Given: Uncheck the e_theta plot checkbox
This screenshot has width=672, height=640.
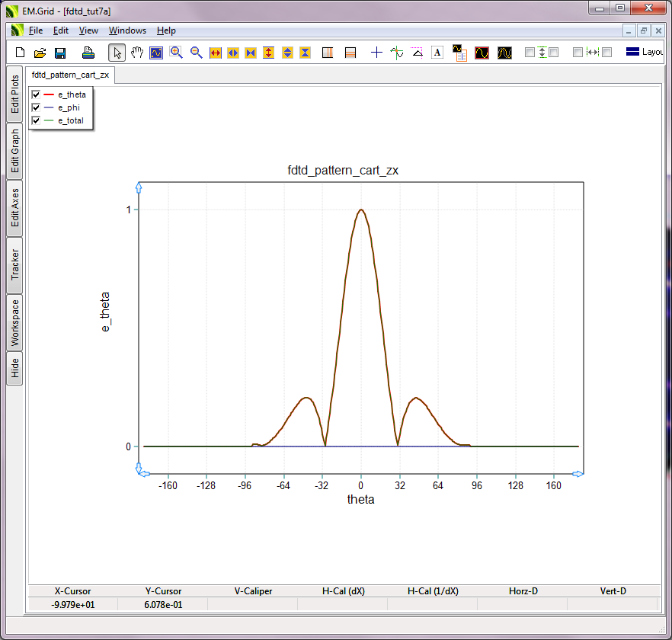Looking at the screenshot, I should [36, 94].
